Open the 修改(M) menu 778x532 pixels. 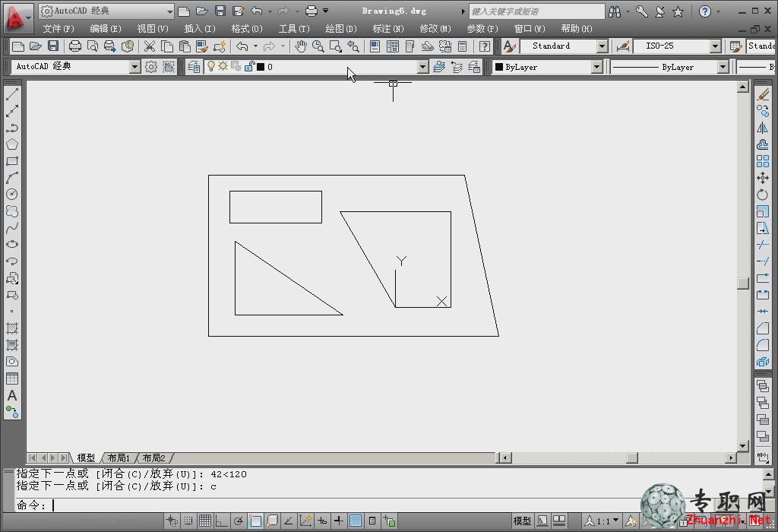point(435,29)
